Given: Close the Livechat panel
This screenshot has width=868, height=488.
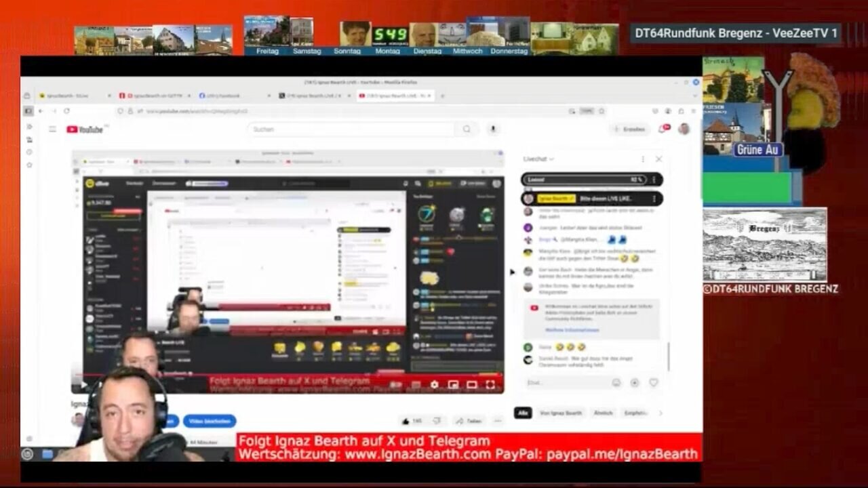Looking at the screenshot, I should click(658, 159).
